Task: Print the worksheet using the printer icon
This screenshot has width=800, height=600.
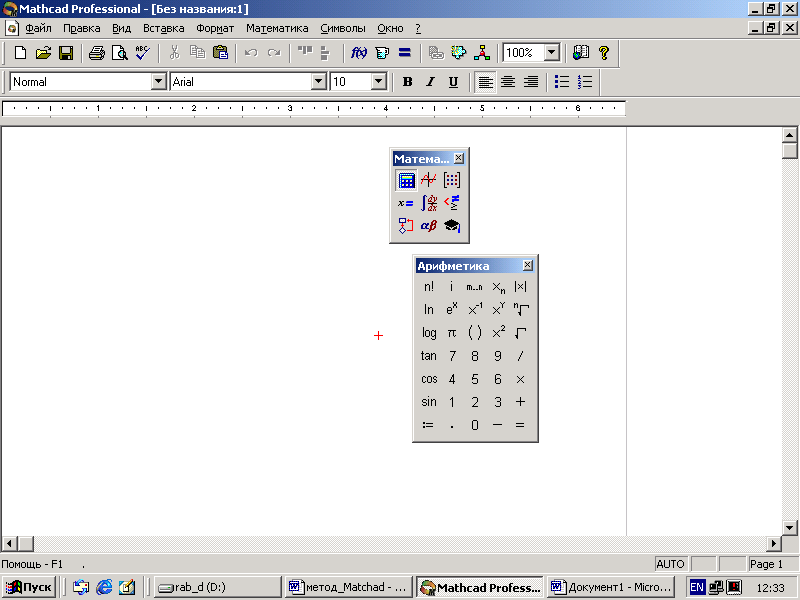Action: [x=96, y=53]
